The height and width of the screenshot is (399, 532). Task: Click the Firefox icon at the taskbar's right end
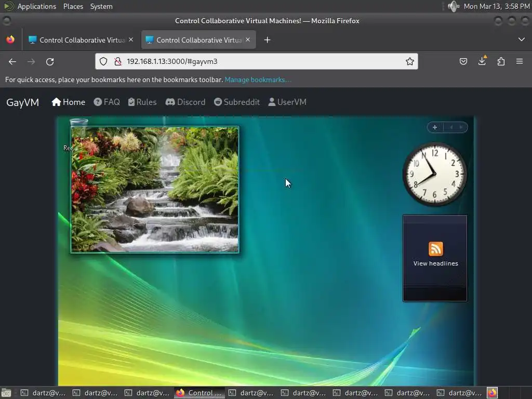(x=493, y=393)
